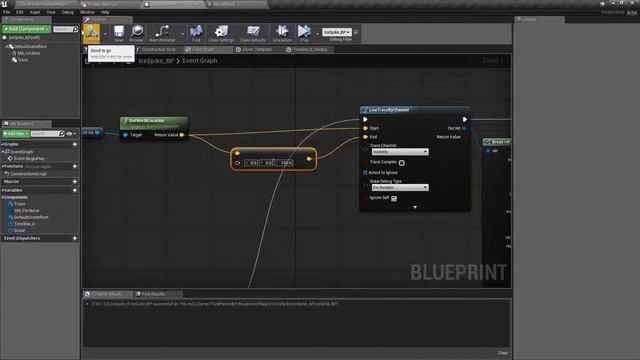Open the Help menu
640x360 pixels.
coord(105,12)
